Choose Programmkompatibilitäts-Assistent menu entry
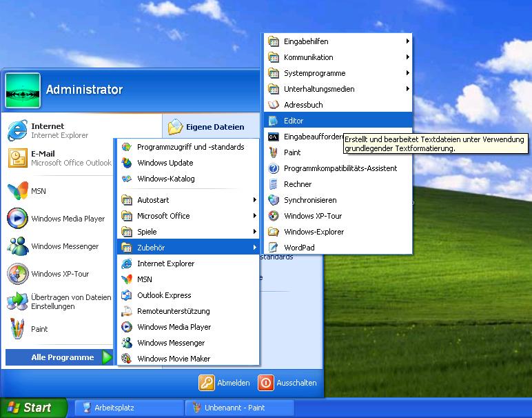This screenshot has width=532, height=418. point(340,168)
